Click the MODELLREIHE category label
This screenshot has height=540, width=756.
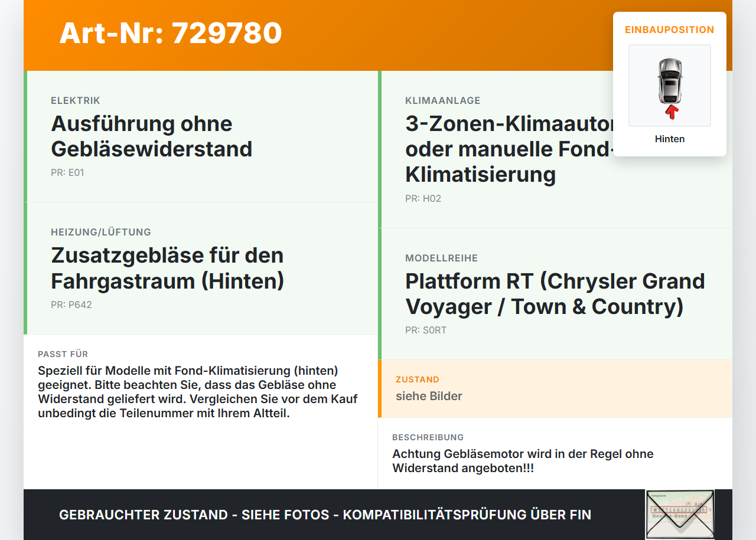point(441,258)
